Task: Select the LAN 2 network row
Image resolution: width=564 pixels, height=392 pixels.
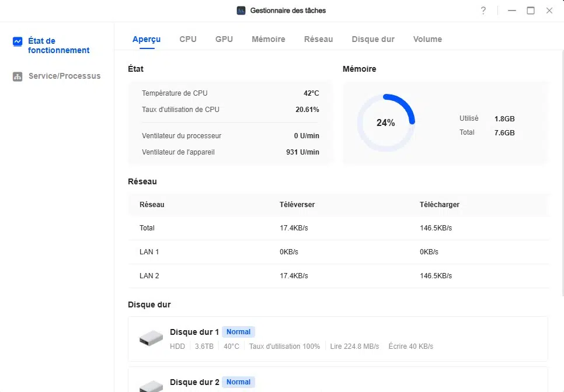Action: pyautogui.click(x=338, y=276)
